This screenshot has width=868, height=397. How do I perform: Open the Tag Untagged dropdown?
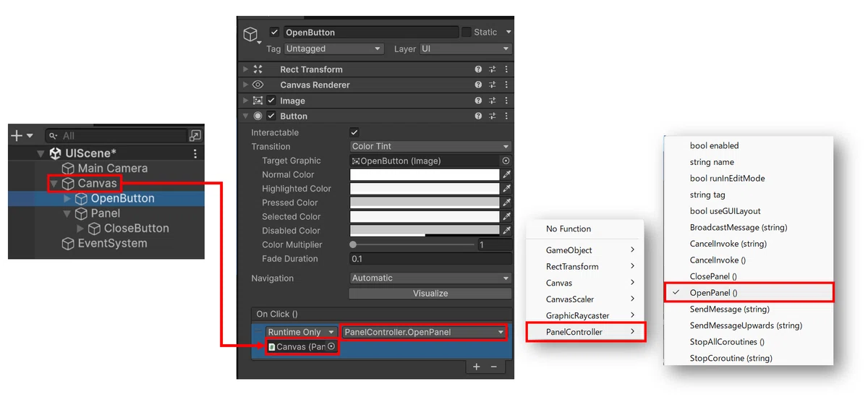coord(333,48)
